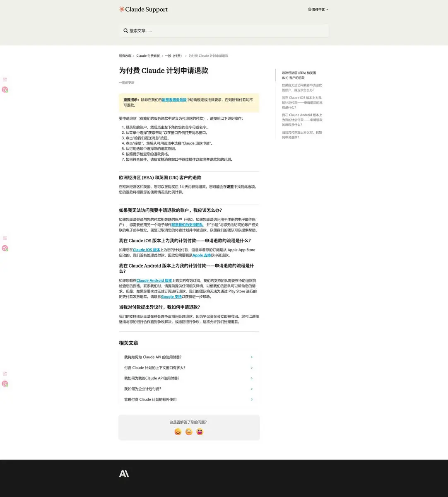Viewport: 448px width, 497px height.
Task: Follow the Apple 支持 link
Action: coord(202,256)
